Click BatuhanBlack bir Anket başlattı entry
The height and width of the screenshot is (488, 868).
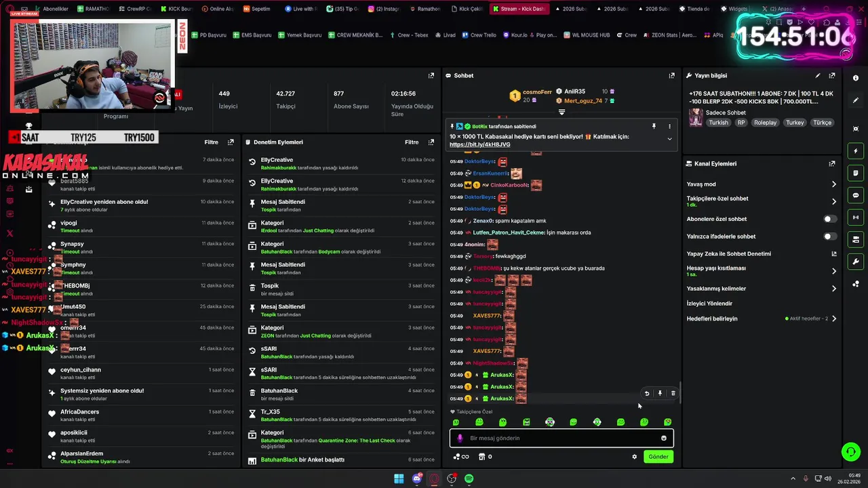[342, 460]
